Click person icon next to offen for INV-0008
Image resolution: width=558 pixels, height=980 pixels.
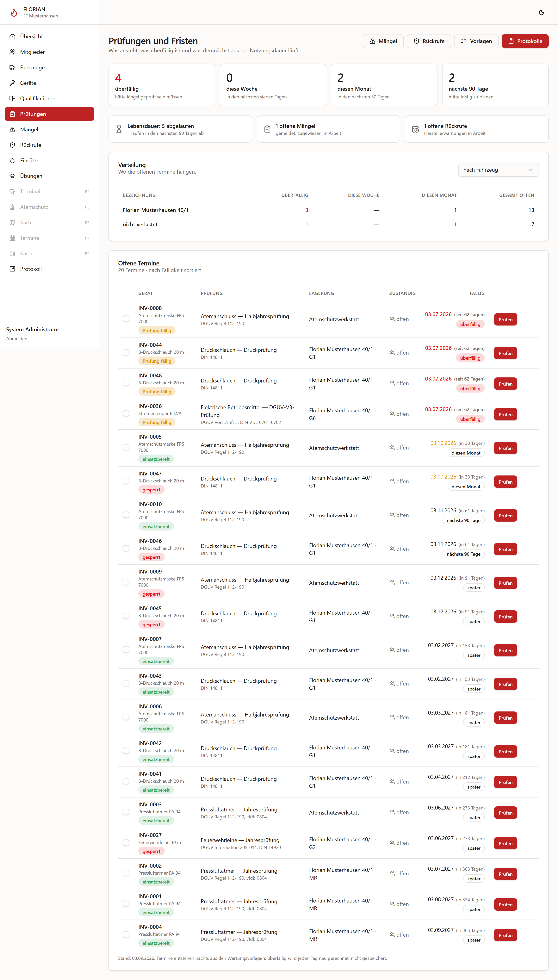tap(392, 319)
